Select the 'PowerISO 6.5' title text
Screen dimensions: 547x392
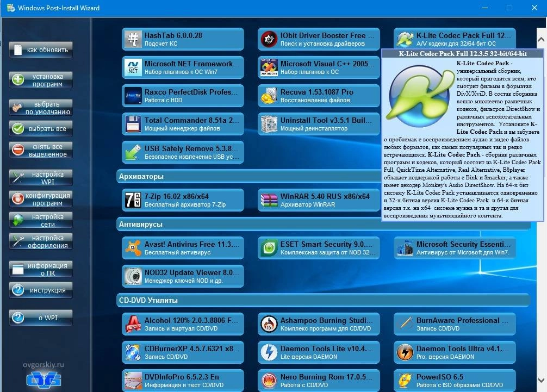pos(439,377)
